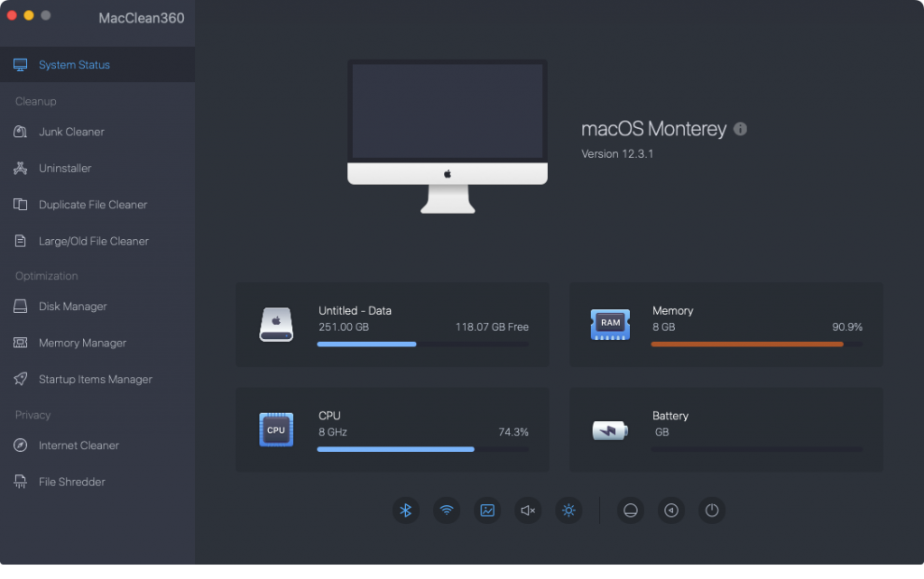
Task: Open Large/Old File Cleaner
Action: point(97,242)
